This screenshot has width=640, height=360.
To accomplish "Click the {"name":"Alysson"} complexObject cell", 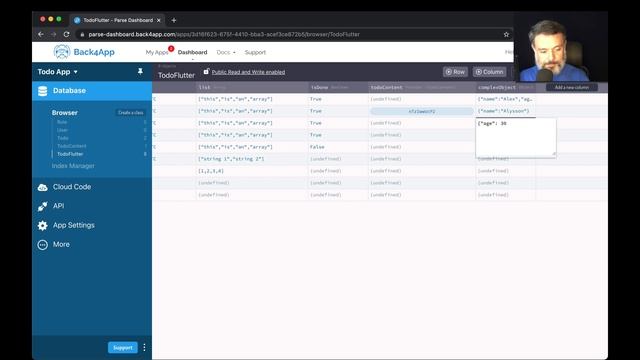I will [505, 111].
